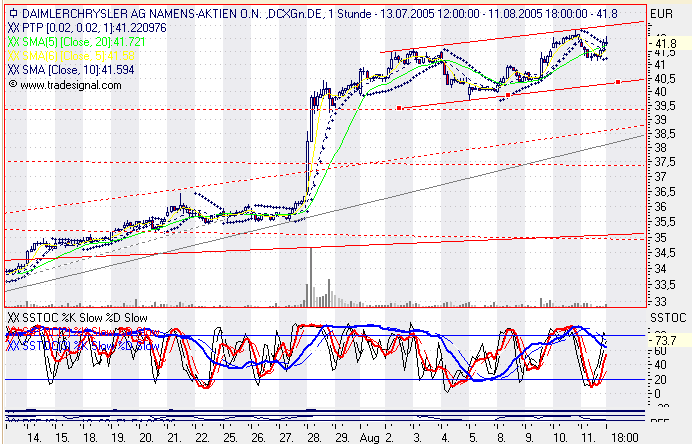This screenshot has height=444, width=692.
Task: Click the candlestick symbol icon before DAIMLERCHRYSLER title
Action: [13, 13]
